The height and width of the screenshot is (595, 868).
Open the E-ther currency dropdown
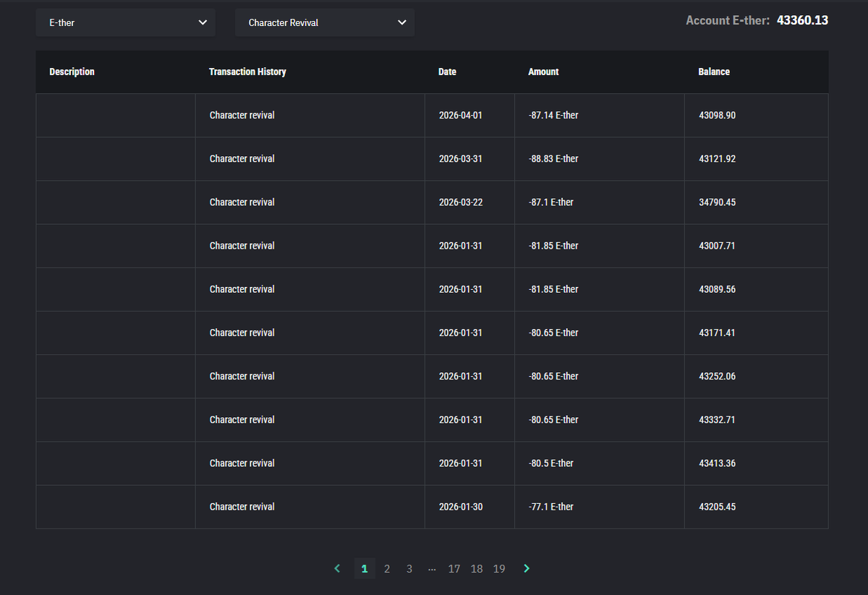126,22
